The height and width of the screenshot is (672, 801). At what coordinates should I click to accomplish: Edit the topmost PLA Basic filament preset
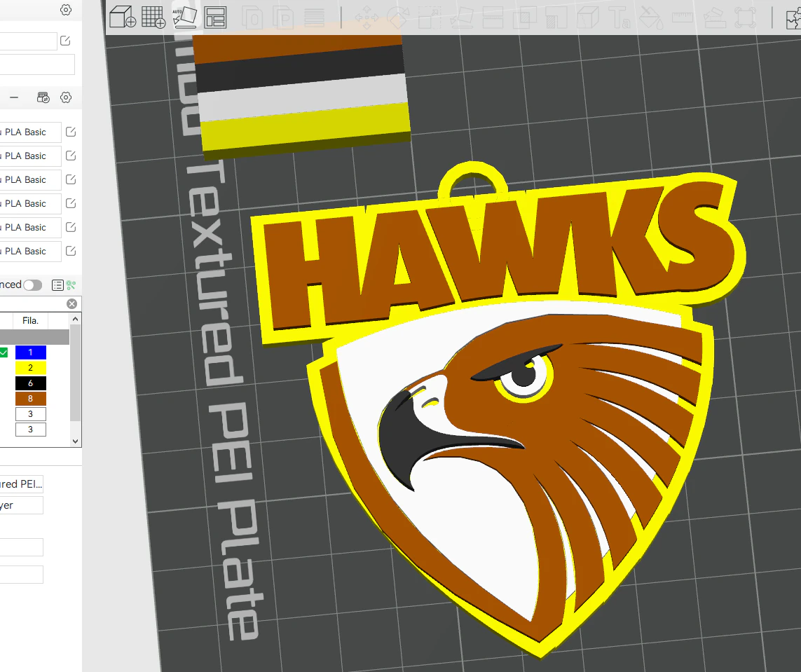click(x=71, y=132)
